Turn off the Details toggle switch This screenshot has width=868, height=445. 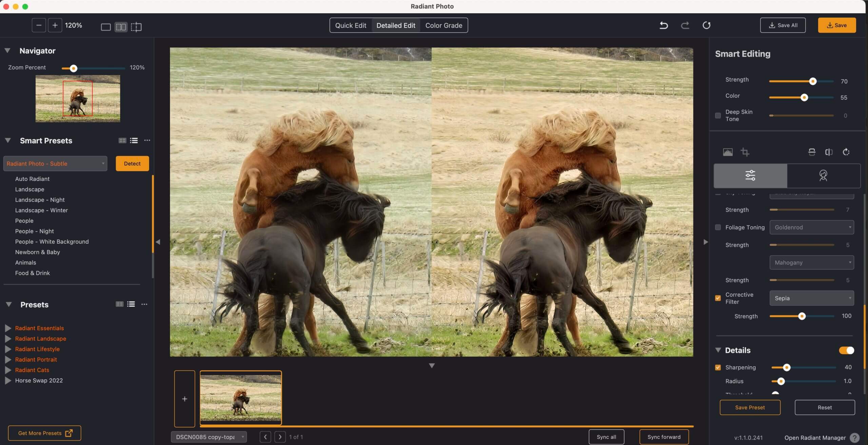[846, 350]
